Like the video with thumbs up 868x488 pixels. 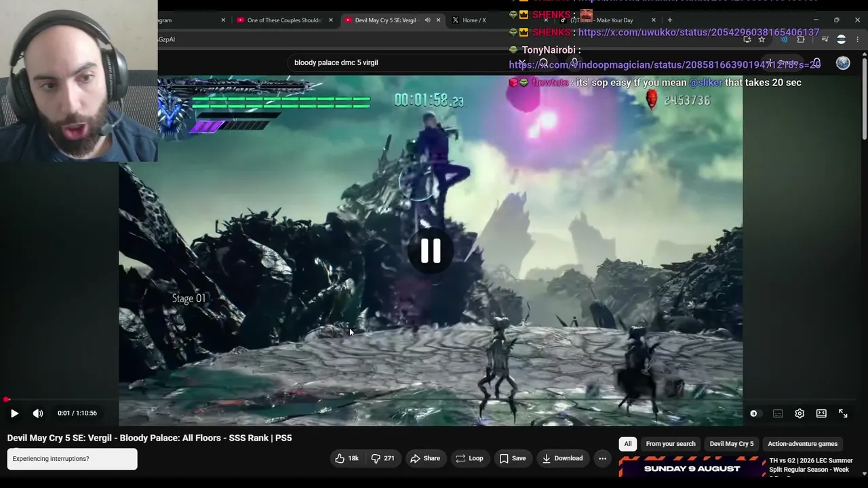point(347,458)
